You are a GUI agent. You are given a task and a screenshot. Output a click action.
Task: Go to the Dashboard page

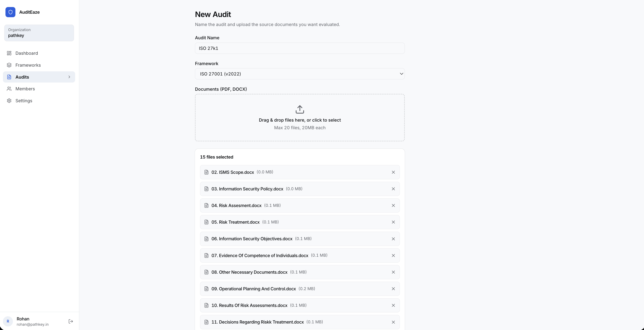coord(26,53)
